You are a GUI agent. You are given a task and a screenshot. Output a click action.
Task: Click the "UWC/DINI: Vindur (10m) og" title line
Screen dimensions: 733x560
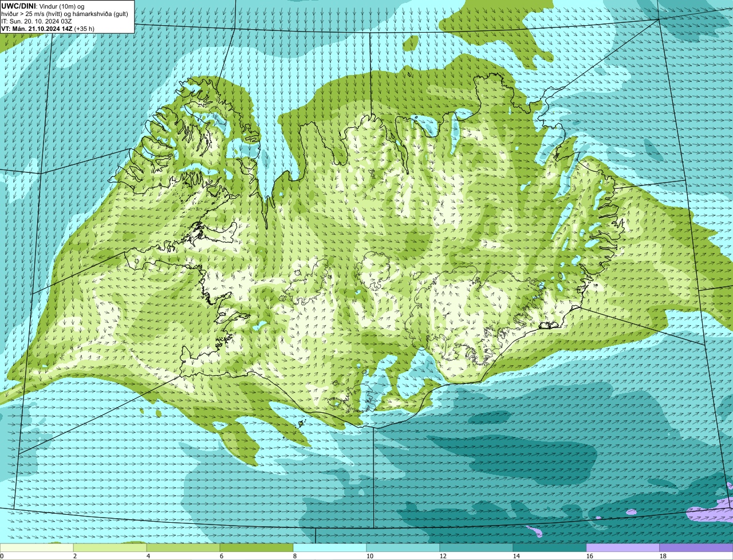[43, 6]
